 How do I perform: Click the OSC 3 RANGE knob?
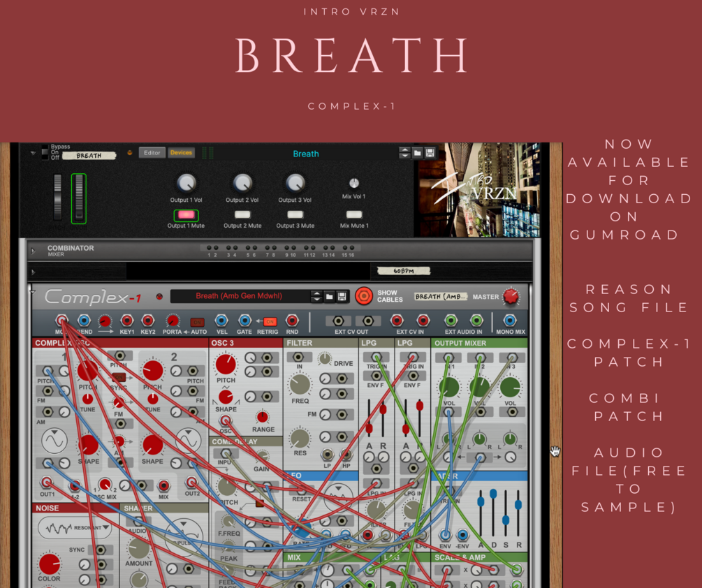(263, 417)
